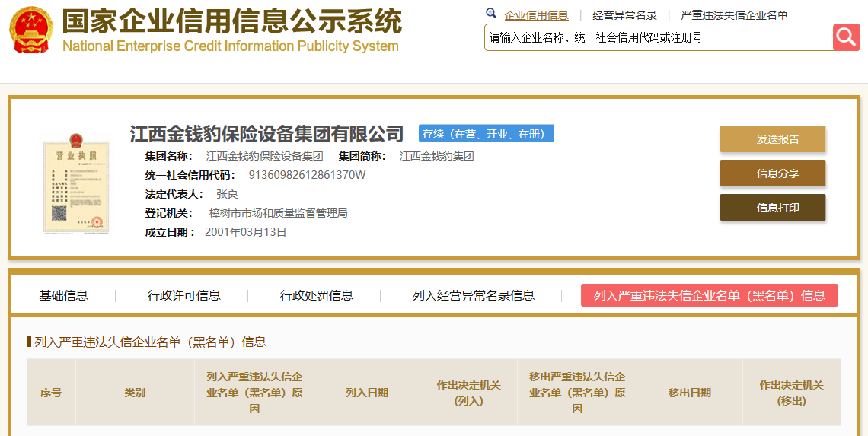Image resolution: width=868 pixels, height=436 pixels.
Task: Click the English title National Enterprise Credit Information Publicity System
Action: coord(230,46)
